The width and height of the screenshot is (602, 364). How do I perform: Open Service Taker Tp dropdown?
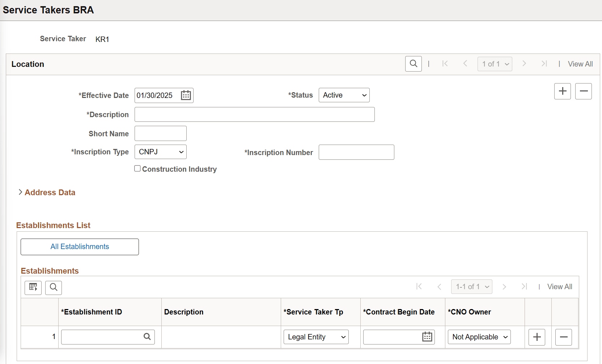316,337
